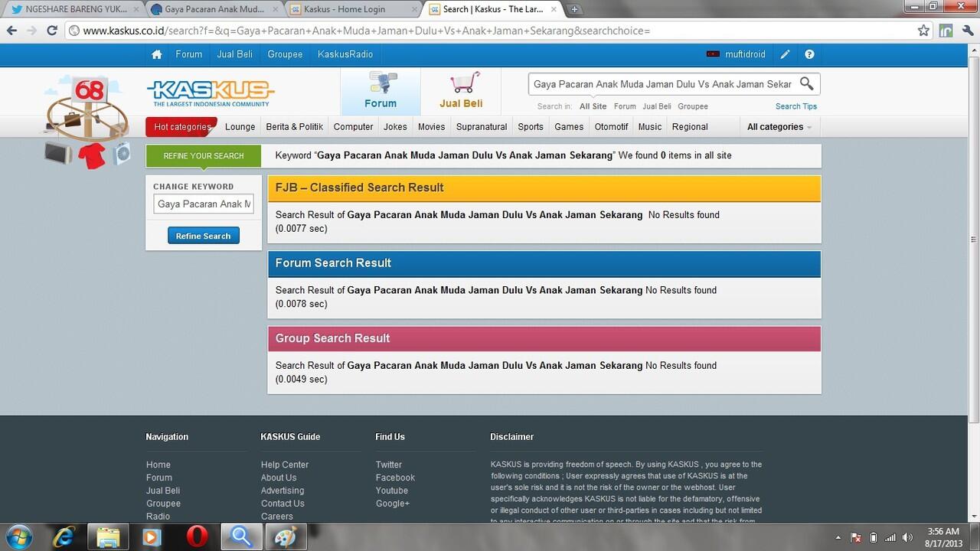Open the Paint application on the taskbar
980x551 pixels.
pos(286,537)
